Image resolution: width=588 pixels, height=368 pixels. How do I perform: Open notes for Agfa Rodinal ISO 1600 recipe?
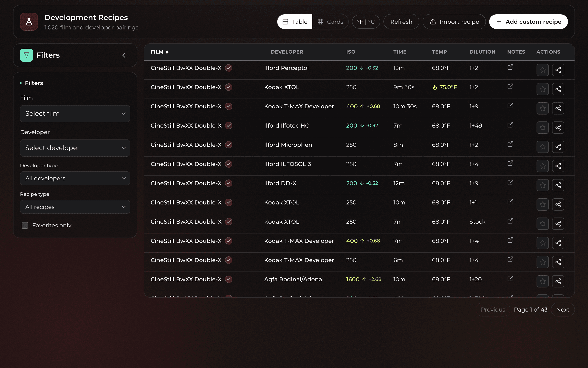[510, 279]
